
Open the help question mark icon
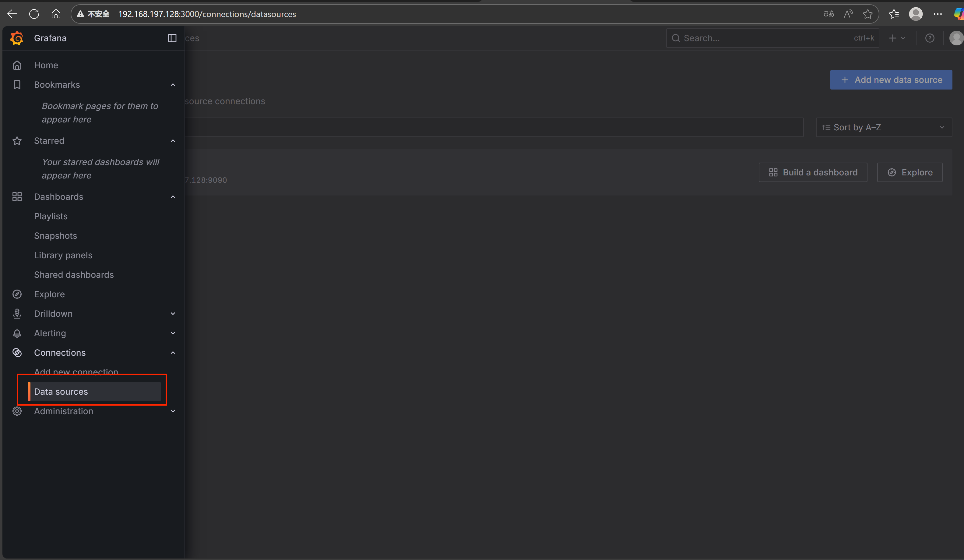click(x=930, y=38)
